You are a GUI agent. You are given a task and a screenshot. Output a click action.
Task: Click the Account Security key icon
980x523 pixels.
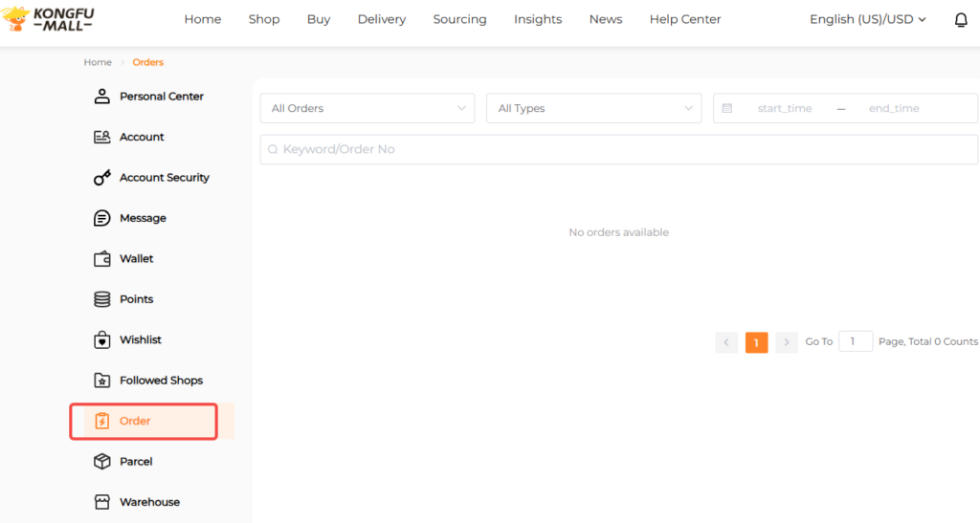coord(102,178)
